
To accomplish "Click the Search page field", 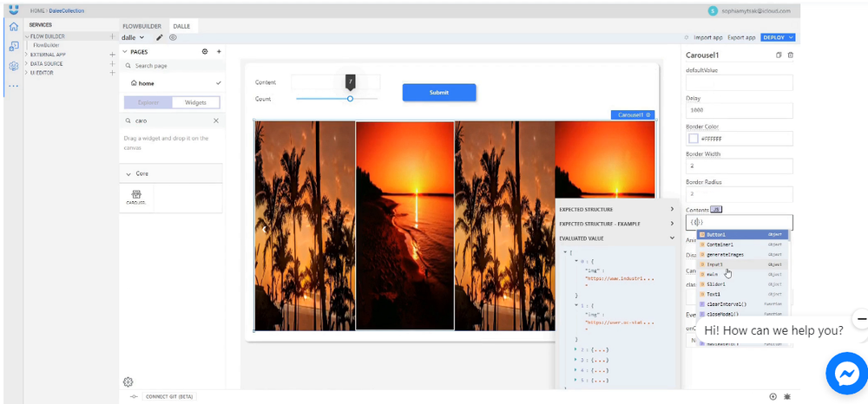I will pyautogui.click(x=173, y=66).
